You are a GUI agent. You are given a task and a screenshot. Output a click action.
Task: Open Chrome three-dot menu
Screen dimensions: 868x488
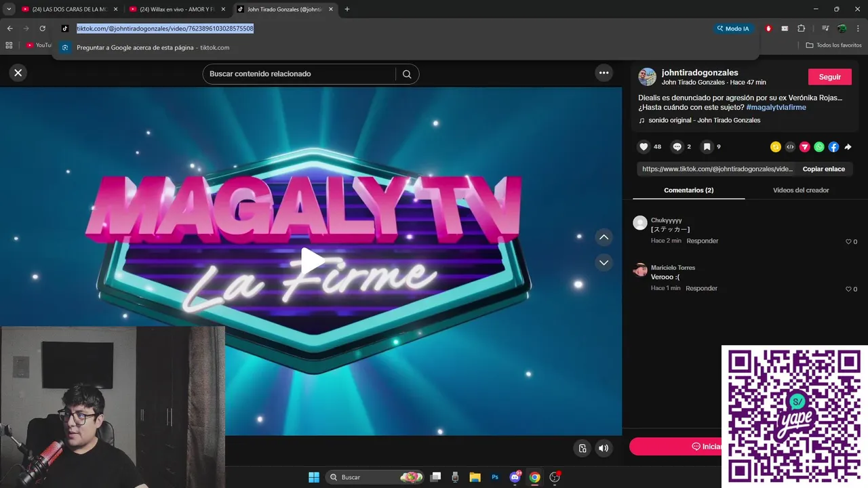pos(859,28)
